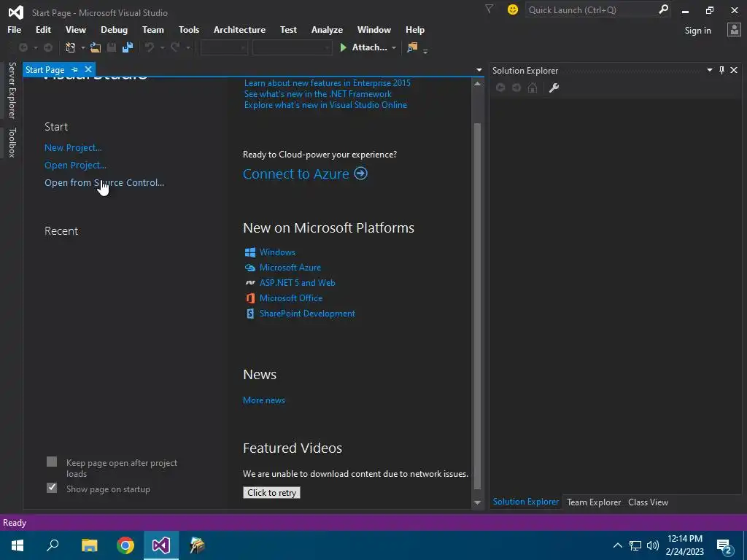This screenshot has width=747, height=560.
Task: Click the Solution Explorer Properties wrench icon
Action: (x=554, y=87)
